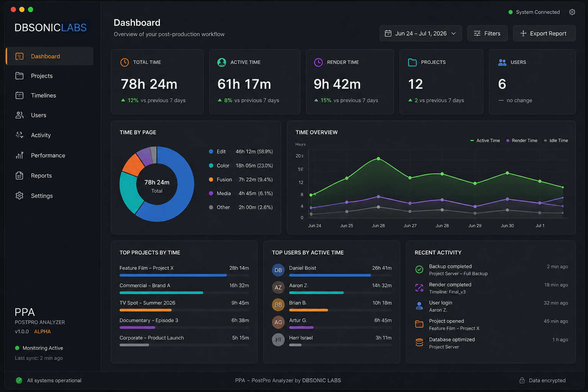Click the Feature Film – Project X progress bar
This screenshot has width=588, height=392.
(x=184, y=275)
